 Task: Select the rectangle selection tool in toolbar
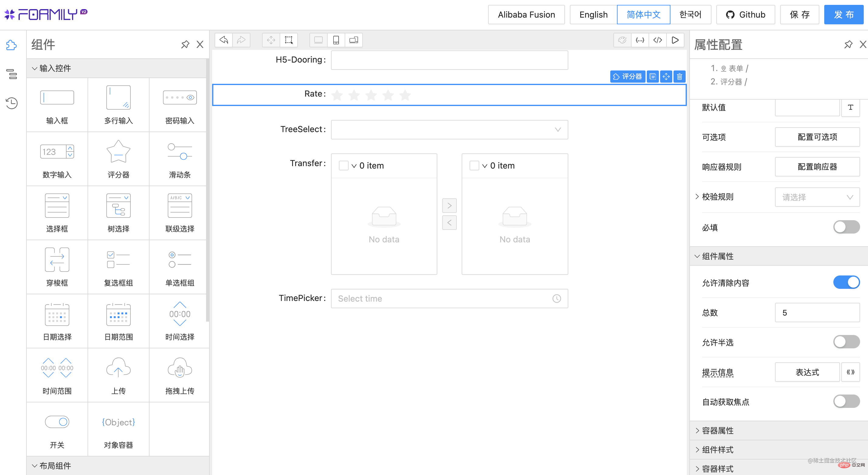pos(289,40)
